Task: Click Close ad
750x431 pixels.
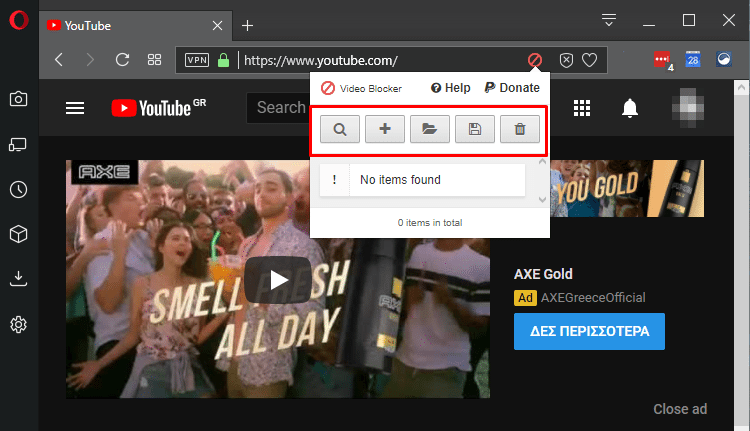Action: click(x=680, y=409)
